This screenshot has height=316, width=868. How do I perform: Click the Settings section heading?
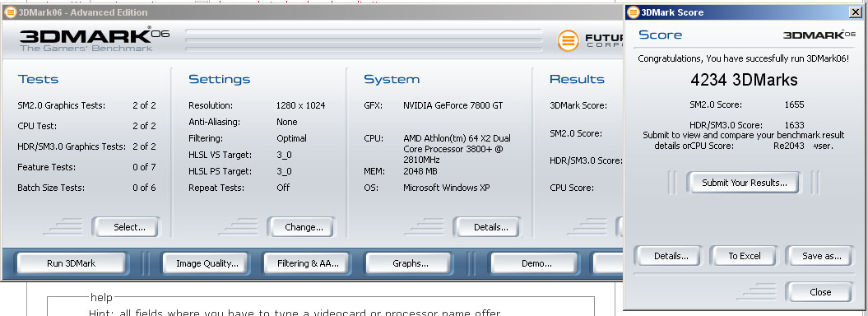coord(219,79)
